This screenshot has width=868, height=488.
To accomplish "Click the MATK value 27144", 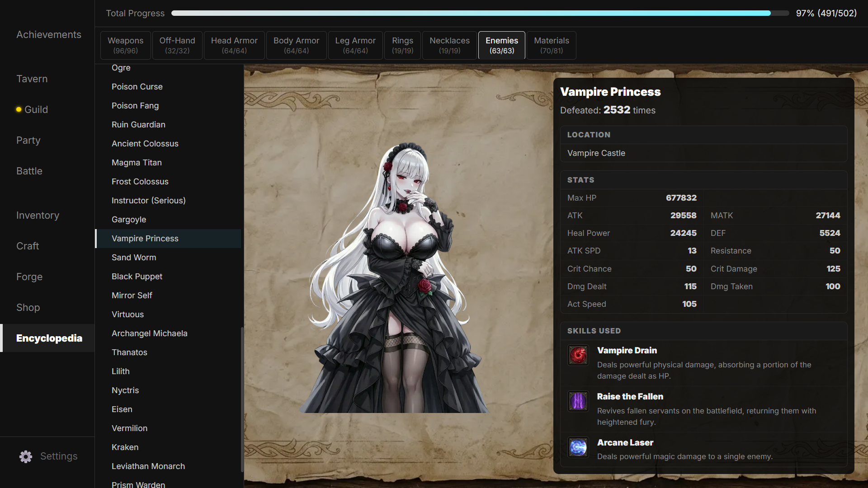I will 828,216.
